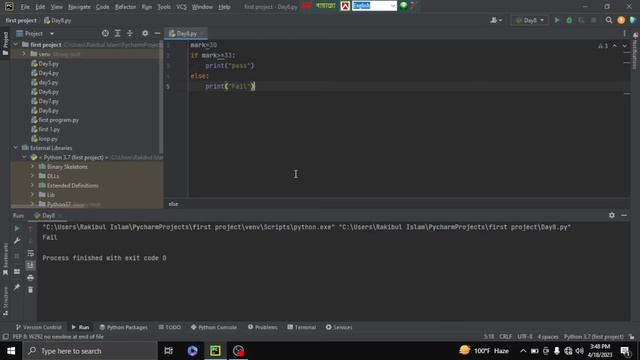Open Project panel gear options
The image size is (640, 360).
tap(145, 33)
